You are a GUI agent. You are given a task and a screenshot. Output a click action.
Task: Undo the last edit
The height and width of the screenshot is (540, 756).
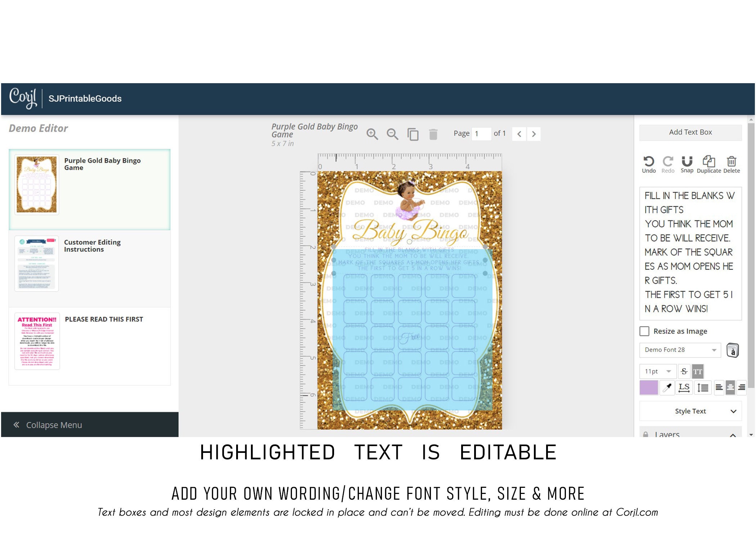point(649,165)
